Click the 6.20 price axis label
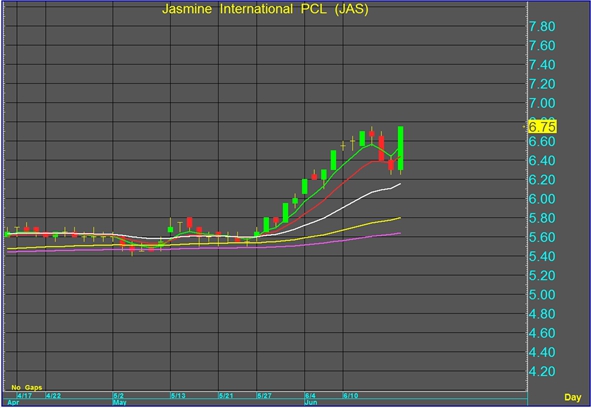The height and width of the screenshot is (408, 591). (x=542, y=180)
